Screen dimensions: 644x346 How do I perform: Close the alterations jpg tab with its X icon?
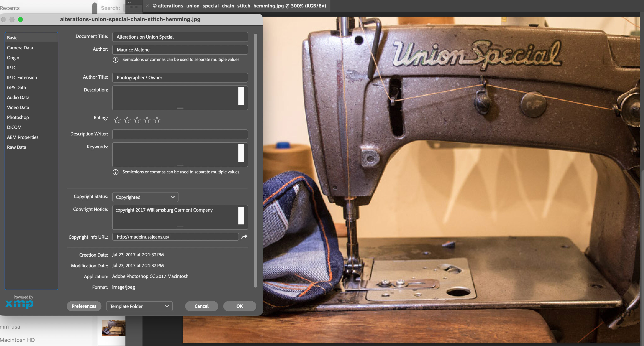pos(147,6)
